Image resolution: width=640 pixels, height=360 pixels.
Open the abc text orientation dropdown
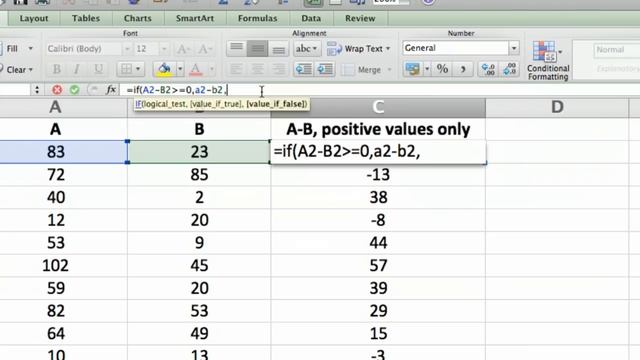tap(307, 49)
